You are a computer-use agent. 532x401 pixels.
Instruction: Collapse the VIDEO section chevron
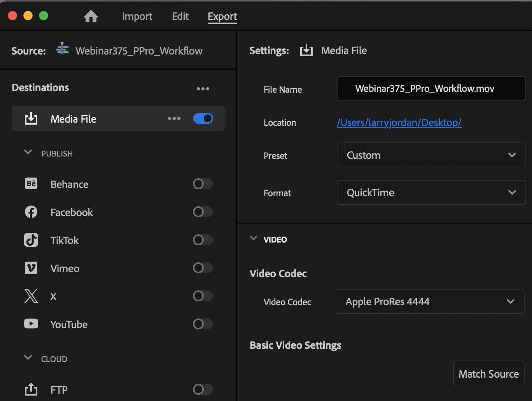(x=254, y=238)
